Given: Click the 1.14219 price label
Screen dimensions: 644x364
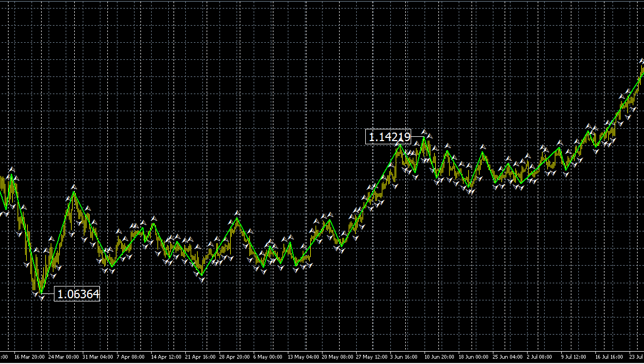Looking at the screenshot, I should point(388,137).
